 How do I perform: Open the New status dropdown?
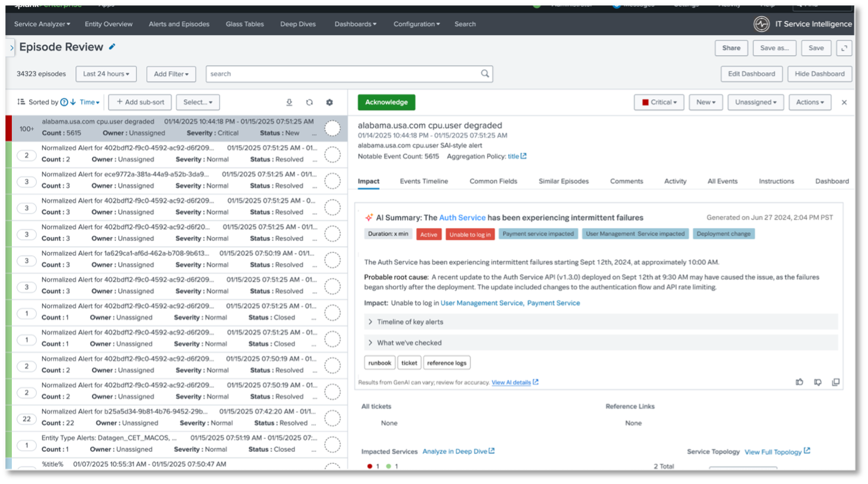point(705,102)
